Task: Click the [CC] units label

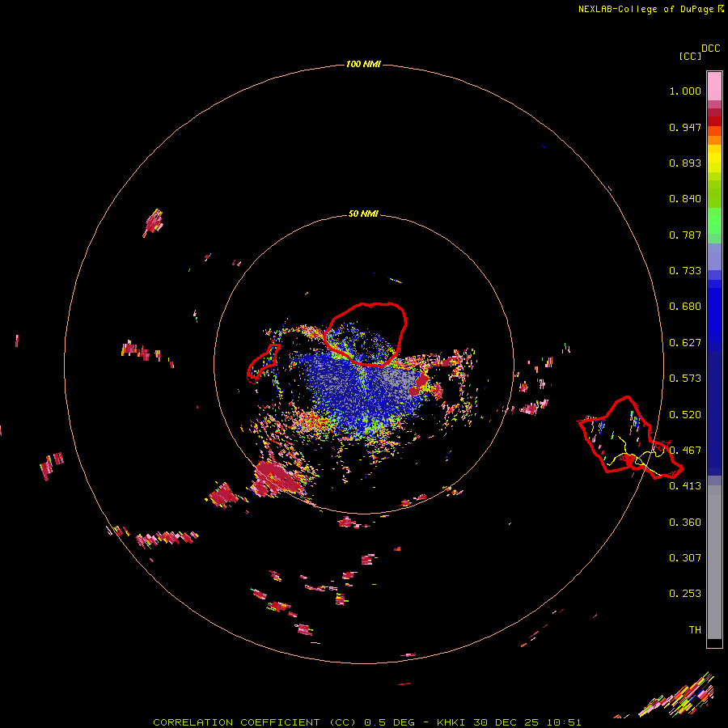Action: pyautogui.click(x=690, y=56)
